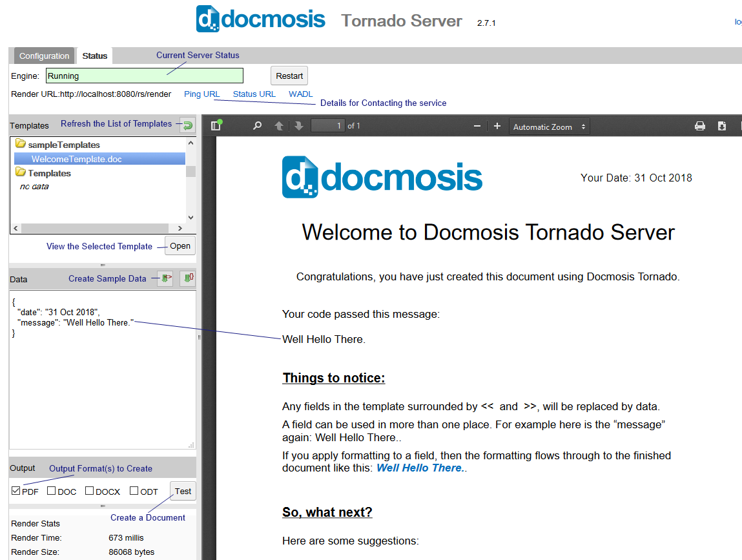This screenshot has height=560, width=742.
Task: Click templates list scroll down arrow
Action: (191, 218)
